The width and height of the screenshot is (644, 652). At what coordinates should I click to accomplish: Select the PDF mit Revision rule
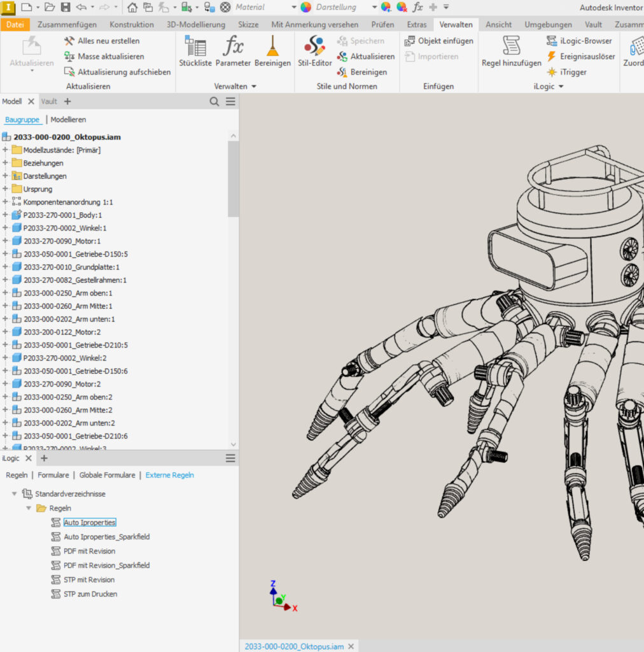[x=89, y=551]
